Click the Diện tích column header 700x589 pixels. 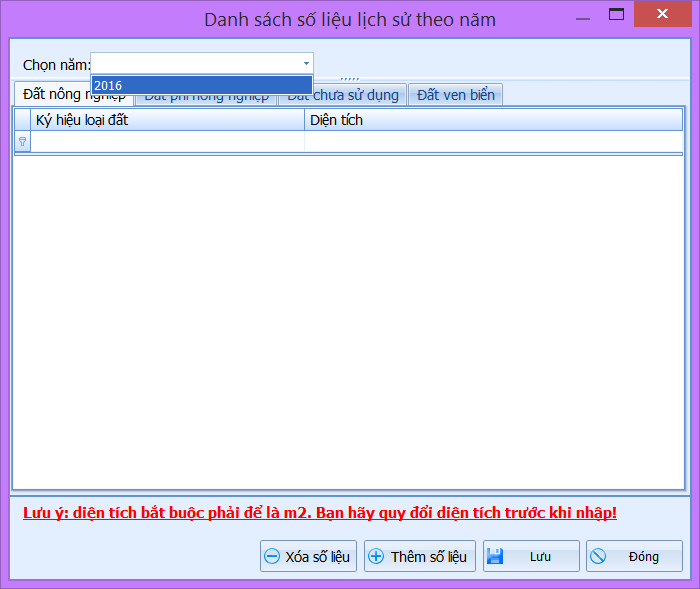pyautogui.click(x=492, y=120)
